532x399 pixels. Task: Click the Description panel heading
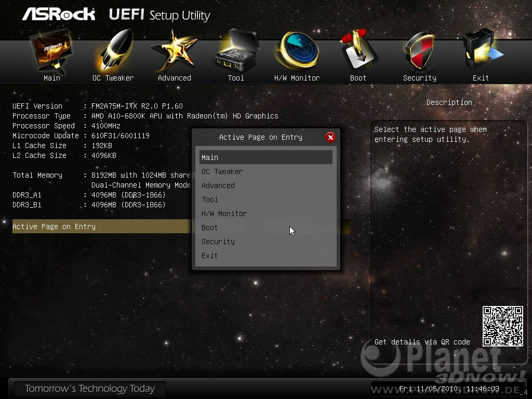click(x=449, y=102)
